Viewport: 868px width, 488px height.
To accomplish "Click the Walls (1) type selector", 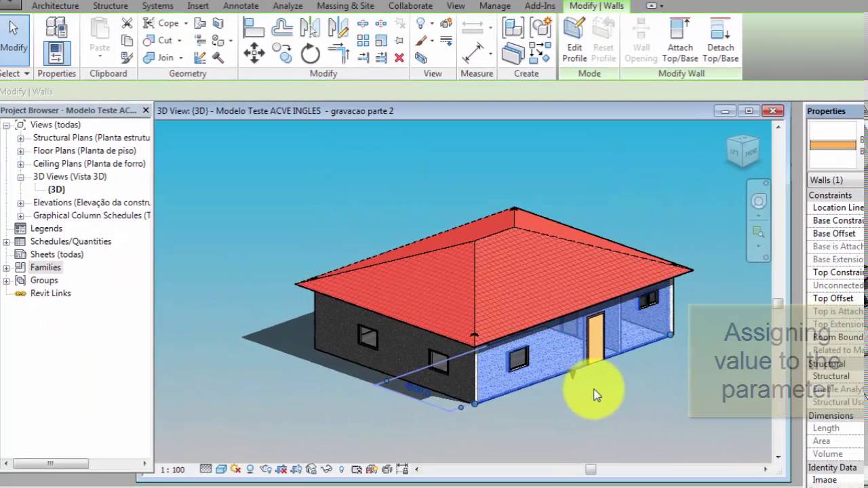I will click(836, 180).
